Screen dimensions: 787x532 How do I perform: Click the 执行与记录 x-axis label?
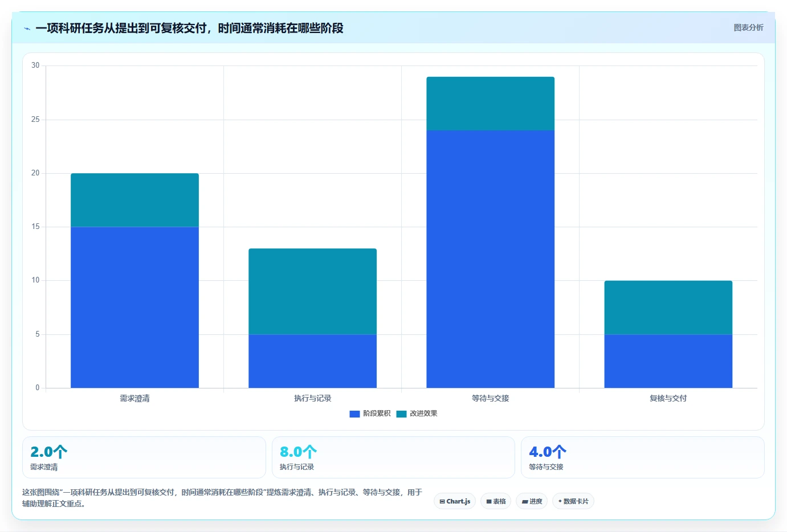(312, 398)
